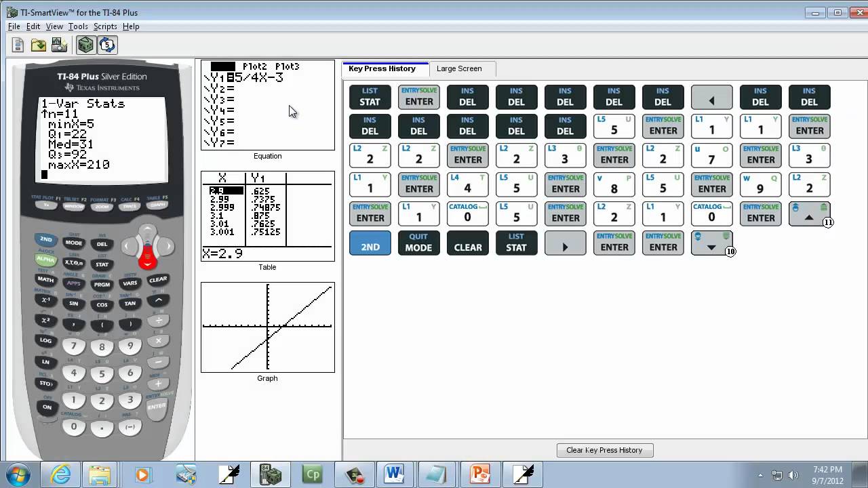Click the up arrow entry marked 11
Viewport: 868px width, 488px height.
809,214
